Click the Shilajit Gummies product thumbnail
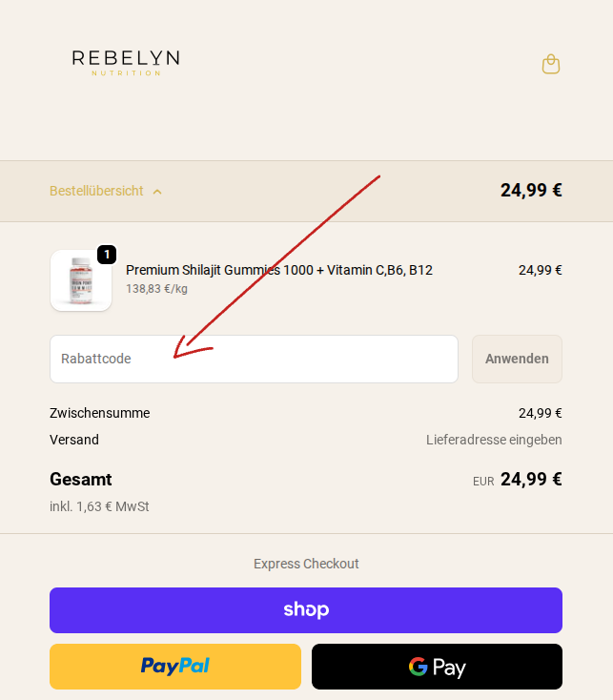This screenshot has height=700, width=613. 80,281
